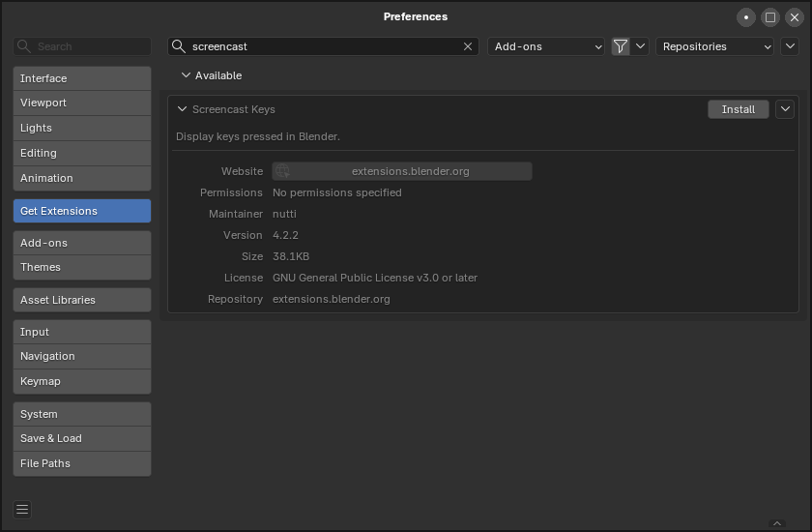Viewport: 812px width, 532px height.
Task: Click the Repository value extensions.blender.org
Action: pyautogui.click(x=332, y=299)
